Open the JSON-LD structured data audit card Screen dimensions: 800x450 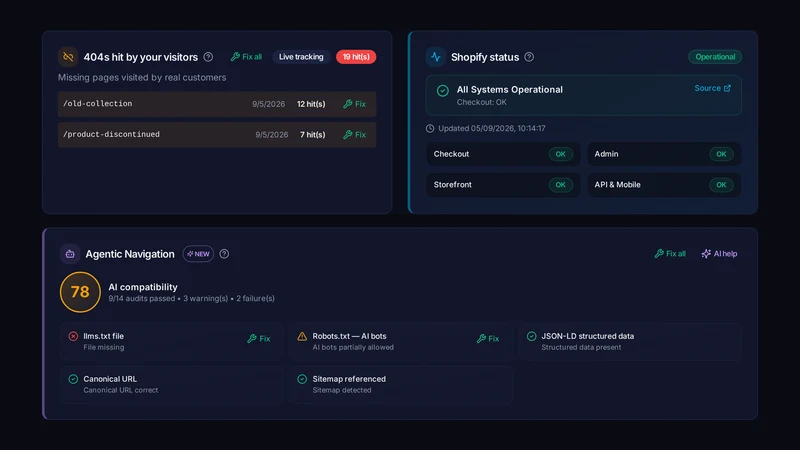[x=630, y=342]
